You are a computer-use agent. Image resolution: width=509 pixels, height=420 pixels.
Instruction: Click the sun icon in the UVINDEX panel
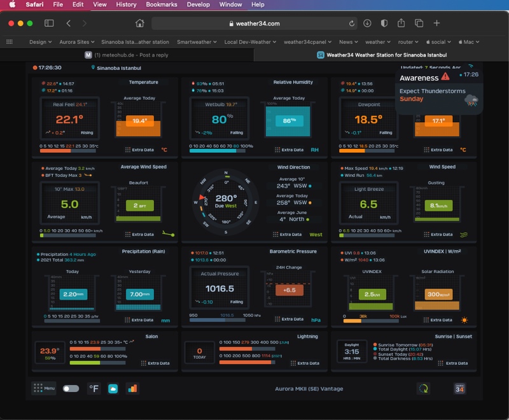[x=464, y=320]
